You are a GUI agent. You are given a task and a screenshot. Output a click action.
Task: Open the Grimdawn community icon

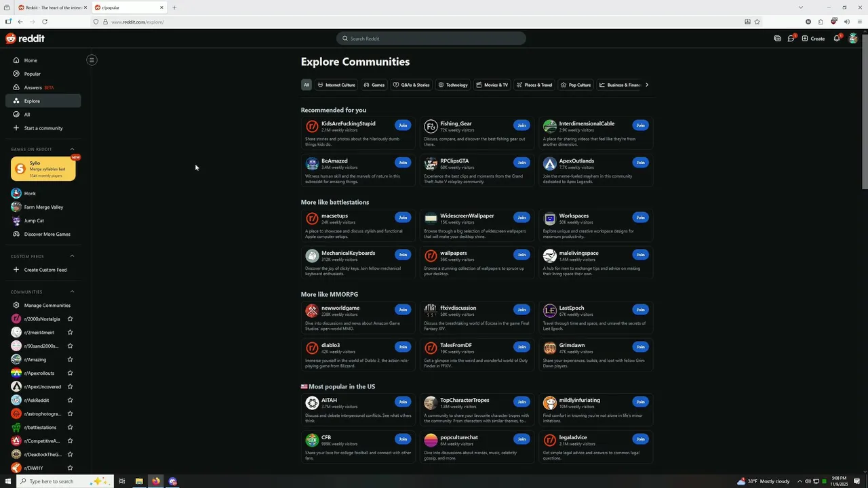[550, 348]
